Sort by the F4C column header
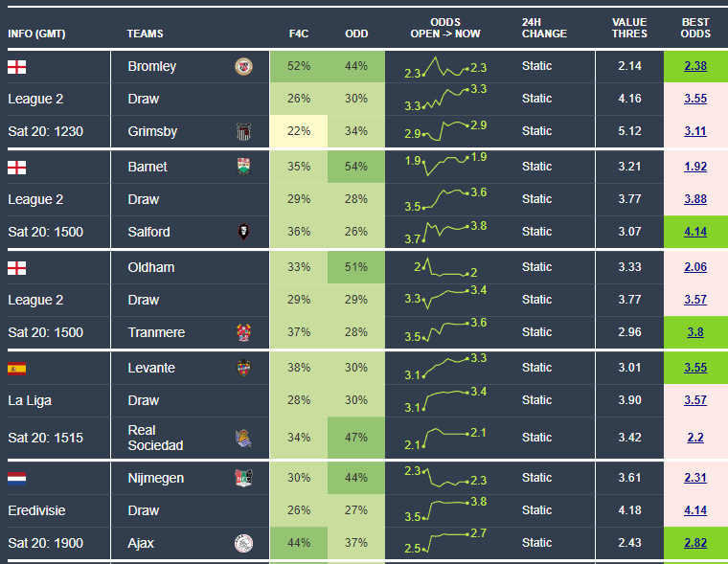 point(298,34)
